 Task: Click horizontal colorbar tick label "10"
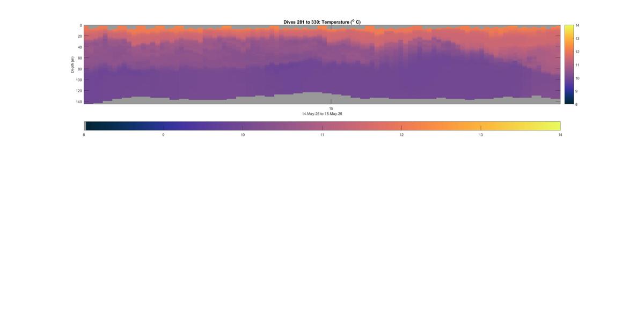click(243, 135)
